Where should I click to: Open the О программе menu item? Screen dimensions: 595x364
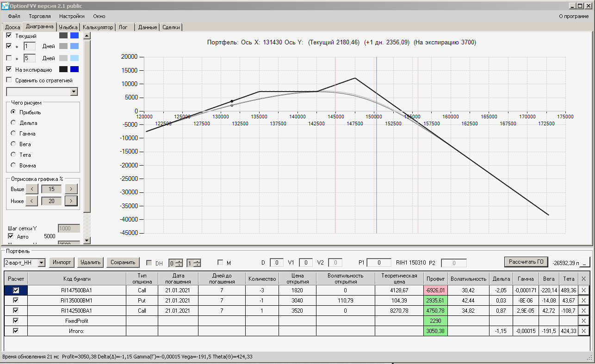tap(574, 16)
